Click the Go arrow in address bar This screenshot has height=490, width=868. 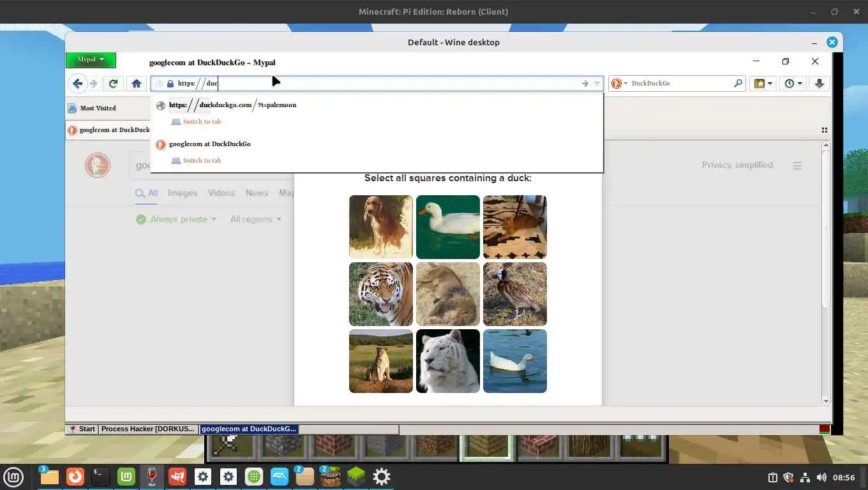(x=585, y=84)
